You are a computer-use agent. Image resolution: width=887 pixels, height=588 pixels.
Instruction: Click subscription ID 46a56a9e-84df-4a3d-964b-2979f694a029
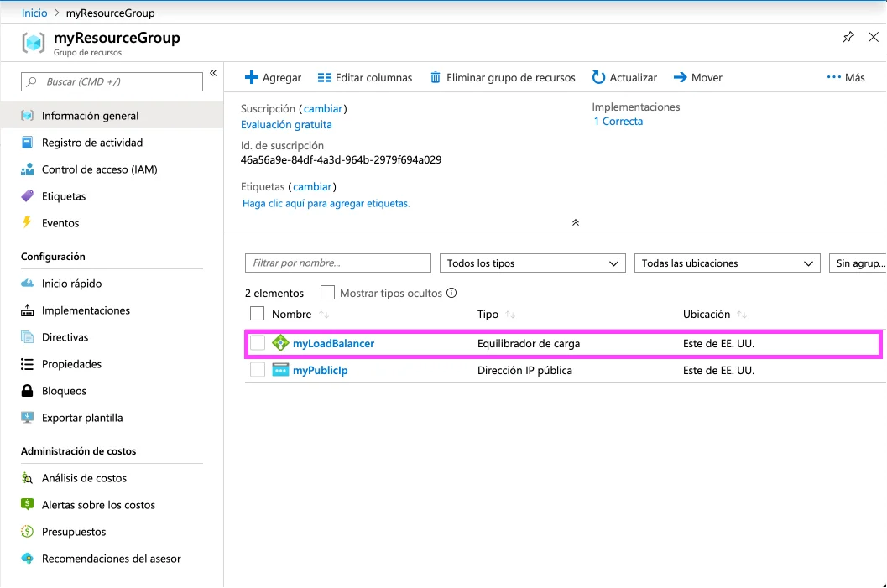pyautogui.click(x=341, y=159)
